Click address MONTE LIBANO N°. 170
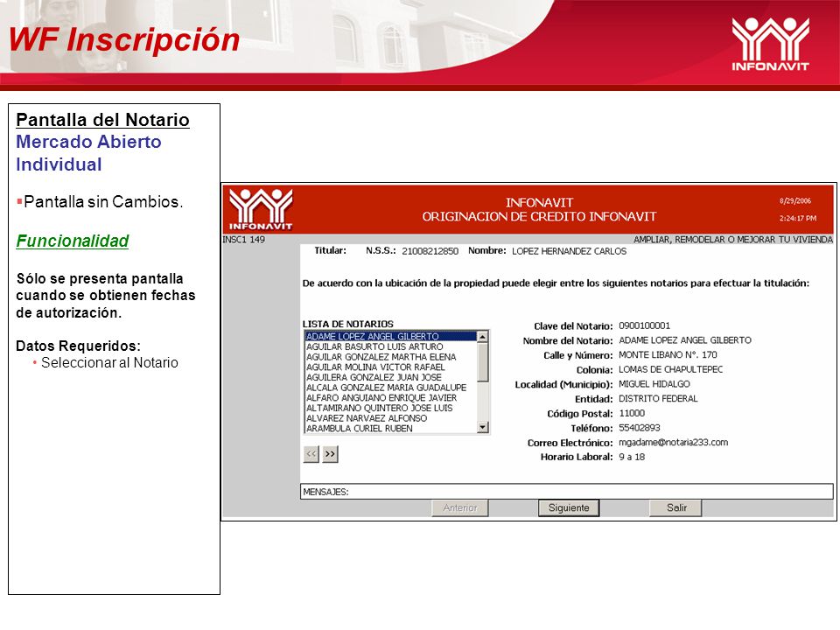Image resolution: width=840 pixels, height=630 pixels. coord(668,354)
